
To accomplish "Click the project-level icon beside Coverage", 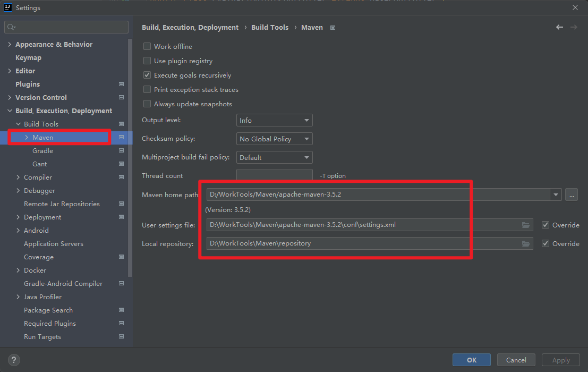I will pos(121,257).
